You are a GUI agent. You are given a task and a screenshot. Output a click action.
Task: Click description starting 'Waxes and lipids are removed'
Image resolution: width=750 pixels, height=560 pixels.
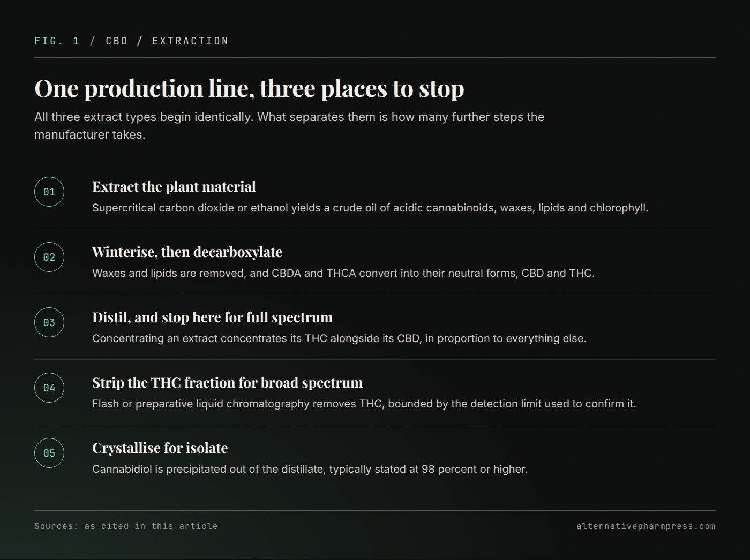(x=343, y=273)
